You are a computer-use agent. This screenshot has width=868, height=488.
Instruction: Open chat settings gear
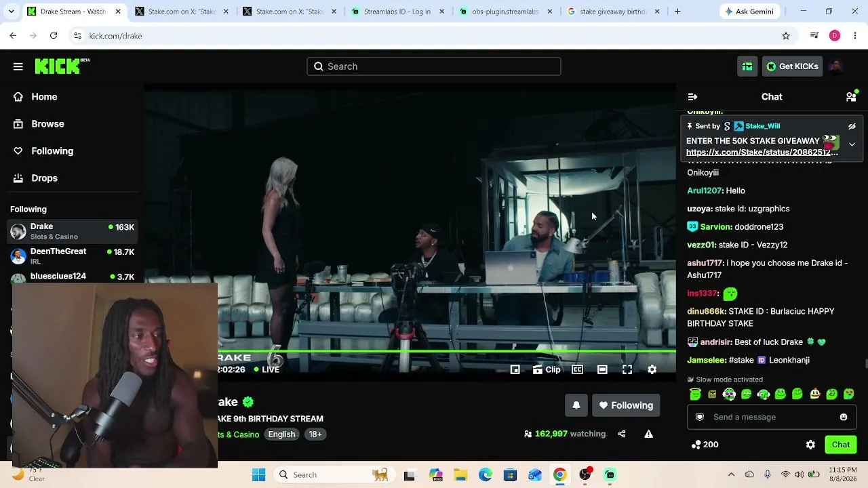click(x=810, y=445)
